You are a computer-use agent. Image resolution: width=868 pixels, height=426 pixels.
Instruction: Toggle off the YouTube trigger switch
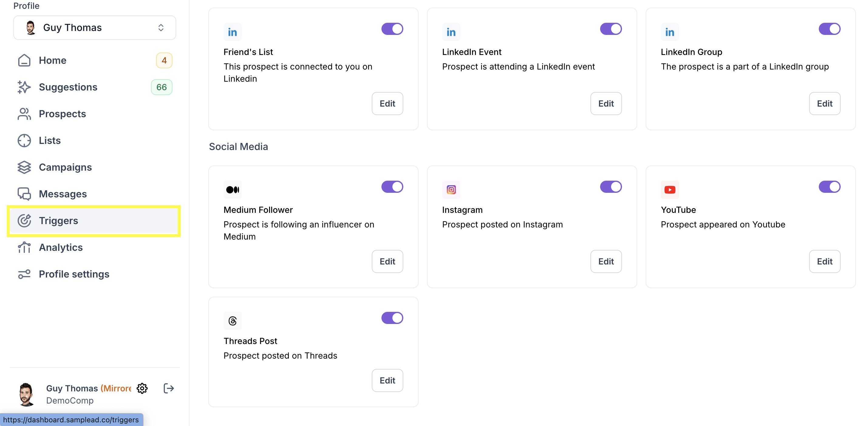tap(829, 186)
